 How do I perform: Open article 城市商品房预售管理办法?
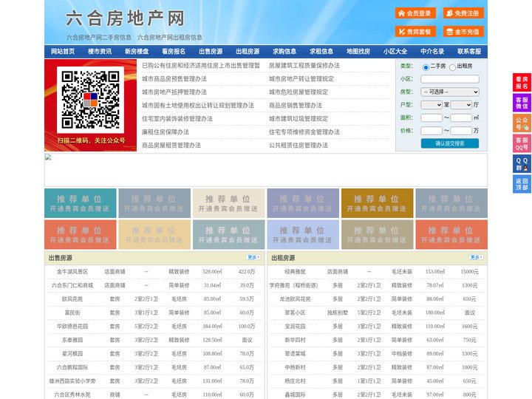174,79
